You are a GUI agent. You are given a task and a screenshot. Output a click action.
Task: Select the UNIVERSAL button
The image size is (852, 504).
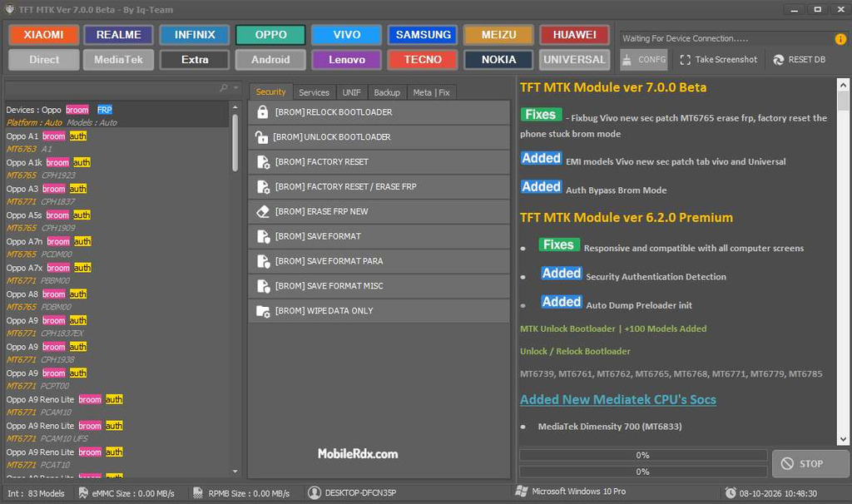[x=574, y=60]
